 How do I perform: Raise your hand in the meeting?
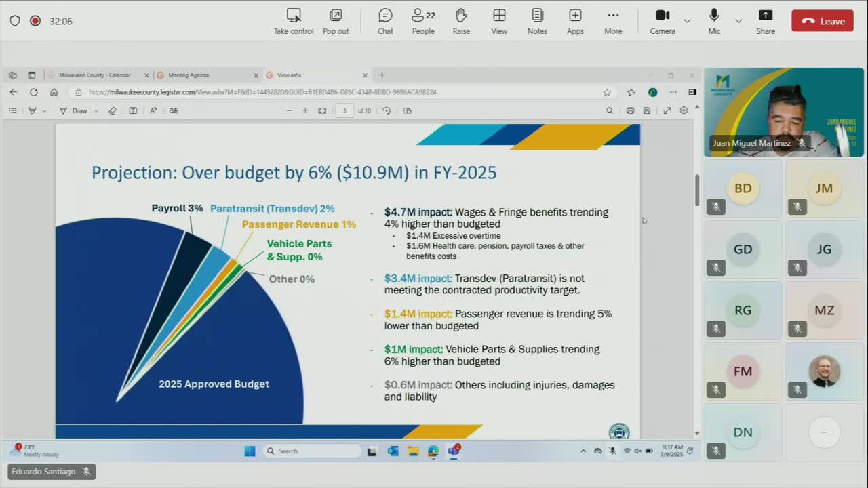click(x=461, y=22)
